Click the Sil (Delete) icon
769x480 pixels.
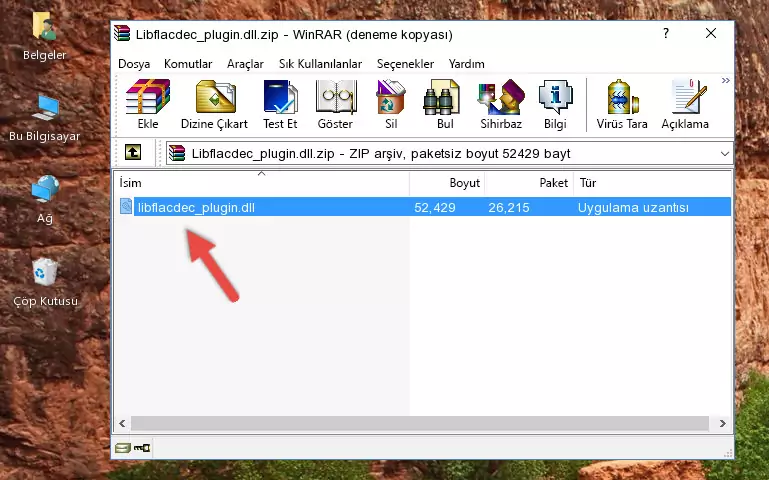391,104
